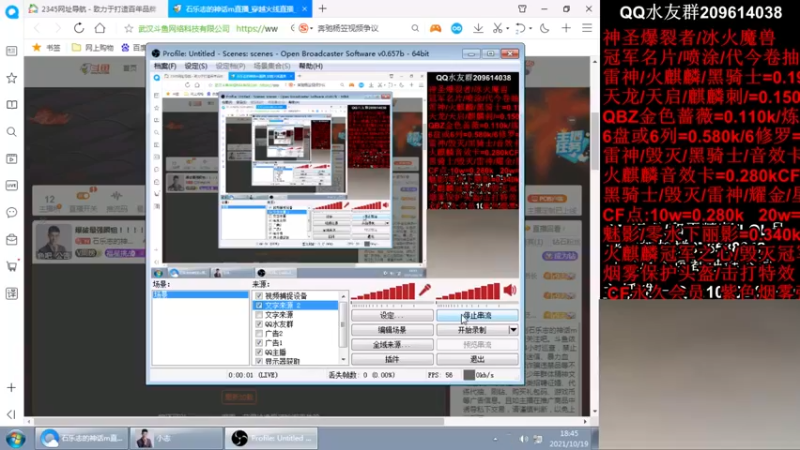Toggle the 广告1 source checkbox
800x450 pixels.
point(259,343)
